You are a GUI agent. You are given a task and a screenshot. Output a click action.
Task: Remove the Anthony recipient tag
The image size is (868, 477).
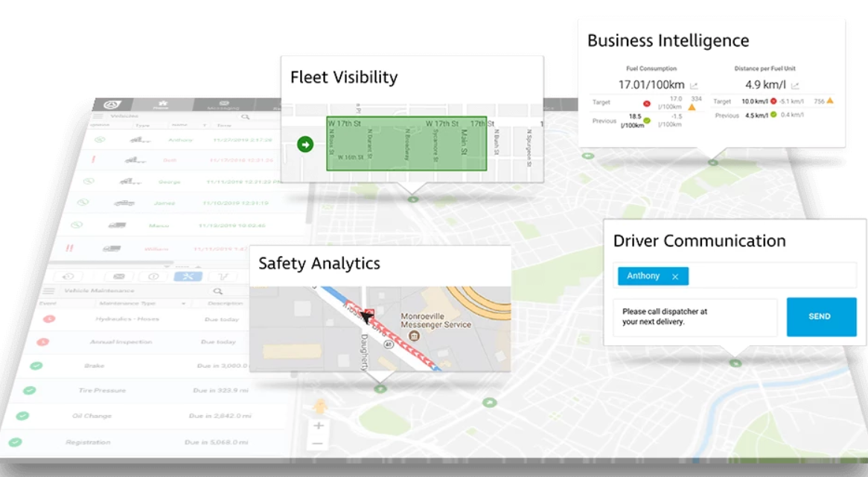pyautogui.click(x=675, y=277)
